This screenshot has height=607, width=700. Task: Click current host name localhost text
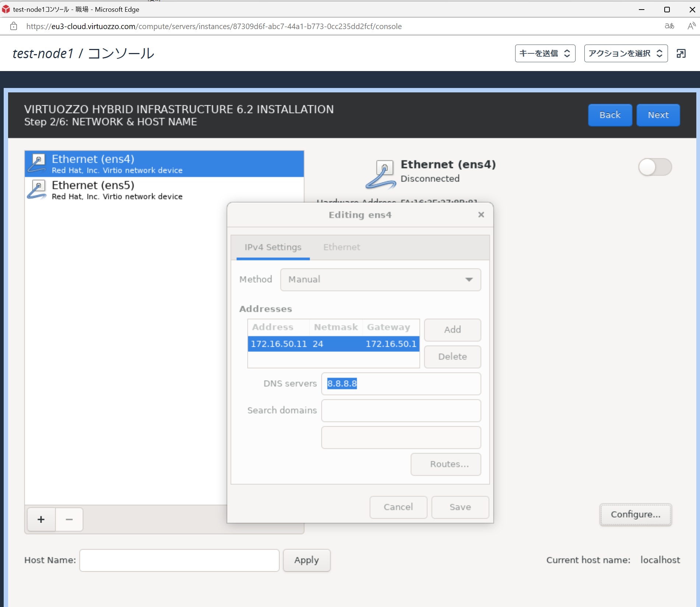pos(660,560)
